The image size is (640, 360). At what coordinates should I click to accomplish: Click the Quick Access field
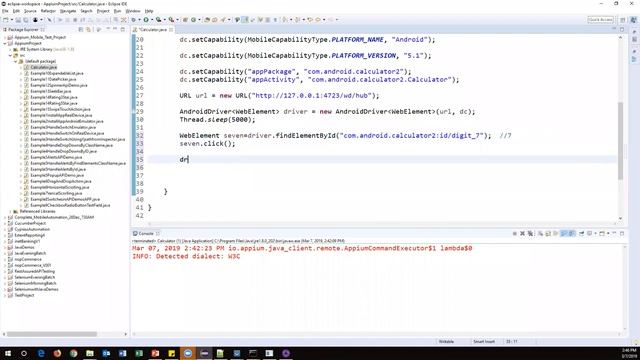click(600, 20)
